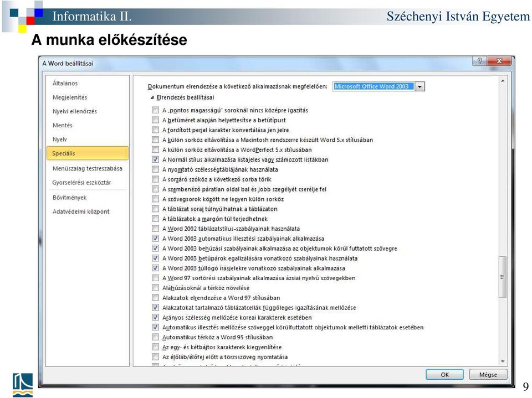Enable 'nyomtató szélességtáblájának használata' checkbox

[x=155, y=169]
